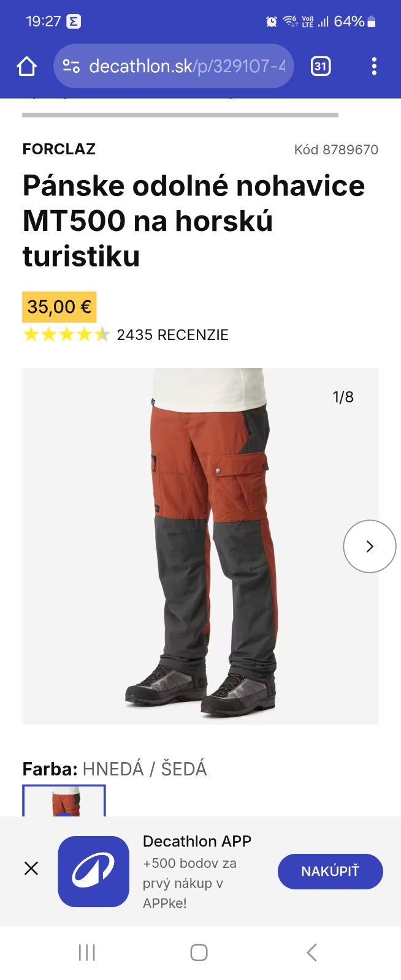Tap the 1/8 image counter
Screen dimensions: 401x980
click(343, 397)
